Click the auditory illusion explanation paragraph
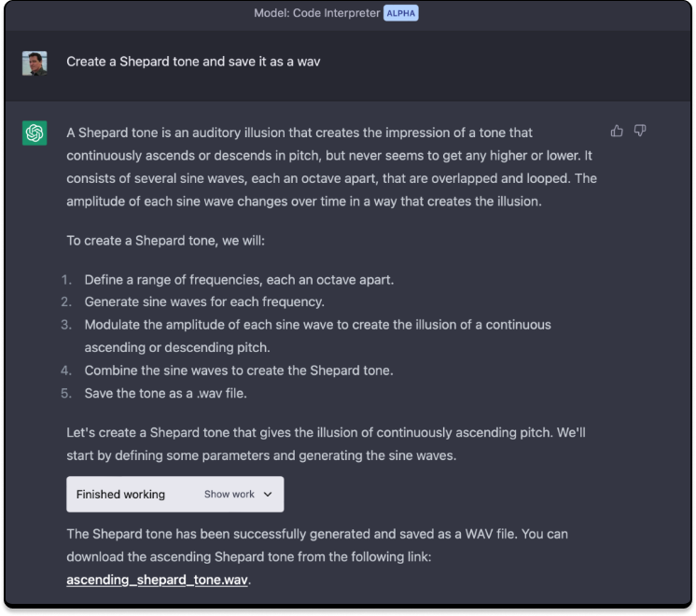The width and height of the screenshot is (696, 616). point(330,166)
